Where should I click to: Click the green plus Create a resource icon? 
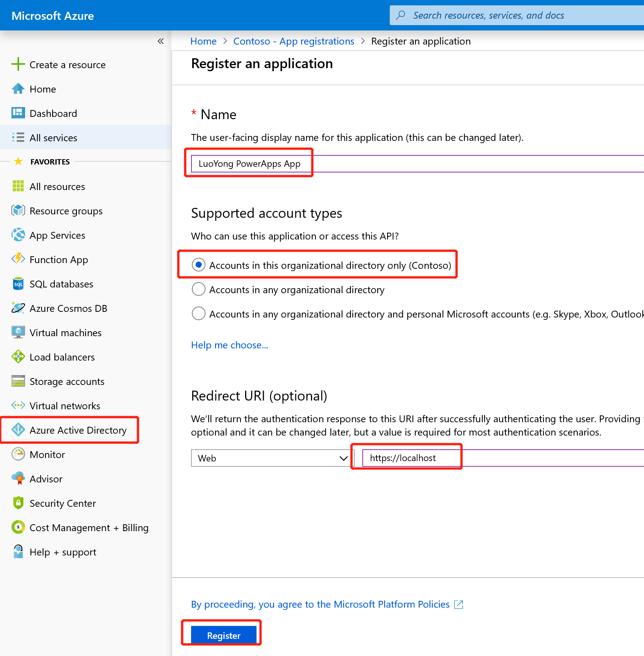18,64
